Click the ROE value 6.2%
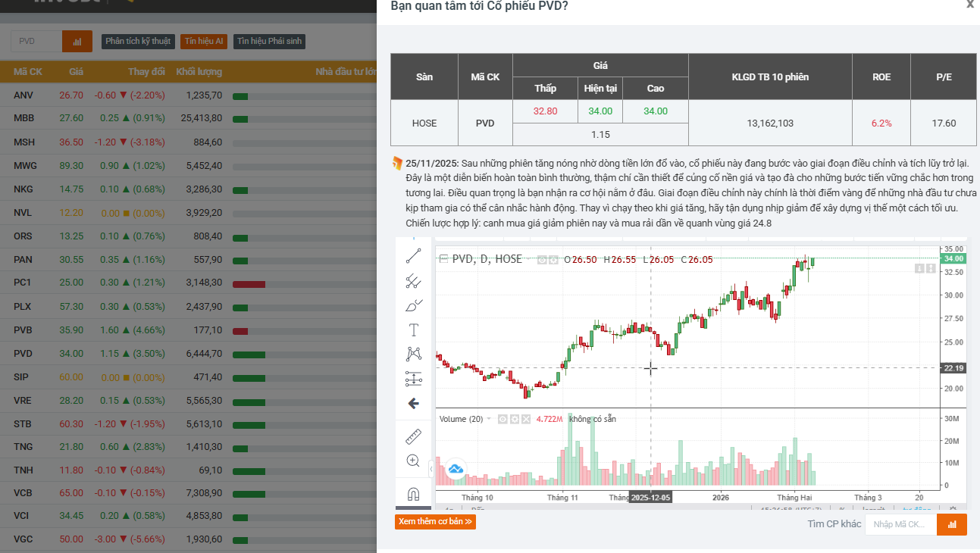This screenshot has width=980, height=553. [881, 123]
